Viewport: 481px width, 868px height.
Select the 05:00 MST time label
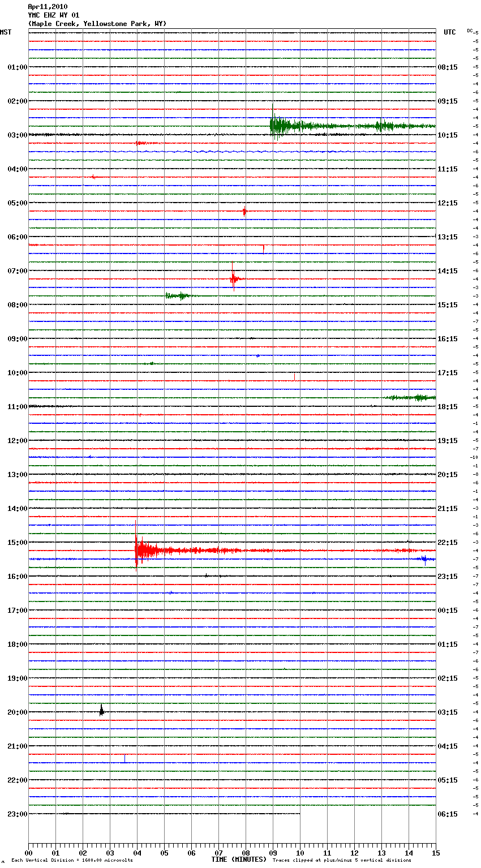18,203
